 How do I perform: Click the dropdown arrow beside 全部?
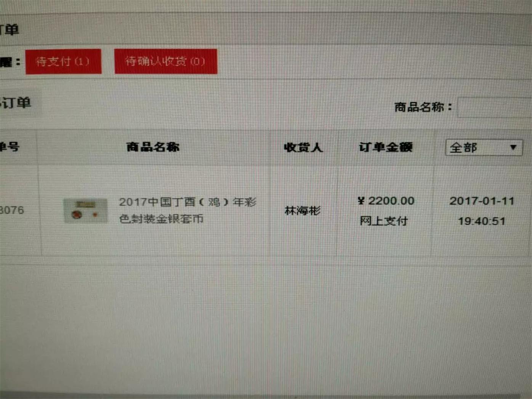point(513,147)
